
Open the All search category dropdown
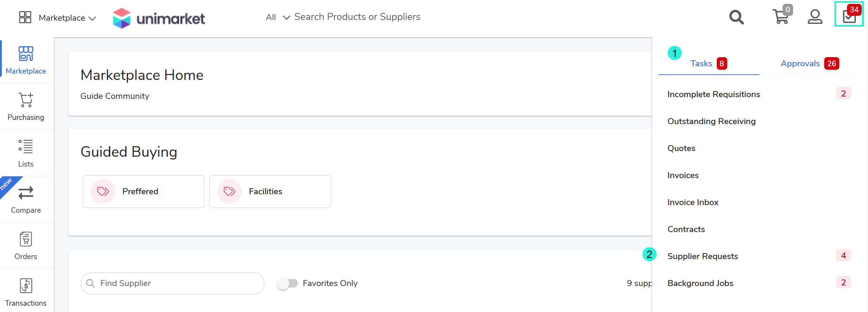278,17
